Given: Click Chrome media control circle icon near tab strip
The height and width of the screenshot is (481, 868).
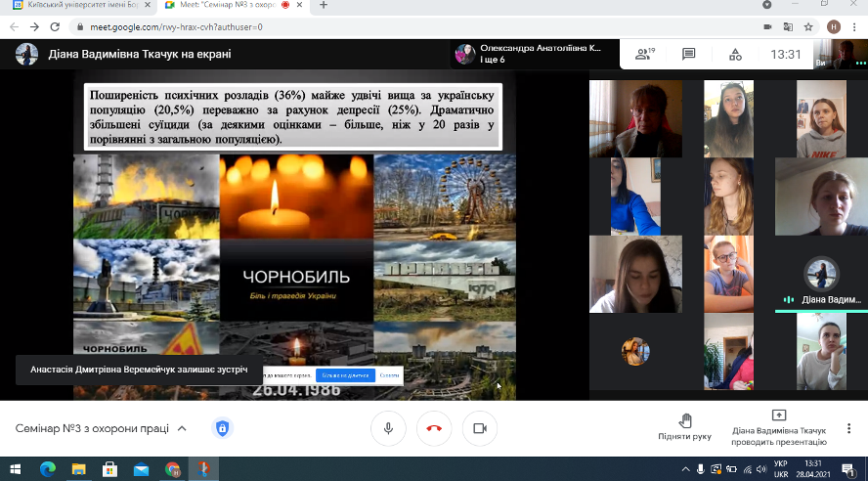Looking at the screenshot, I should point(766,5).
